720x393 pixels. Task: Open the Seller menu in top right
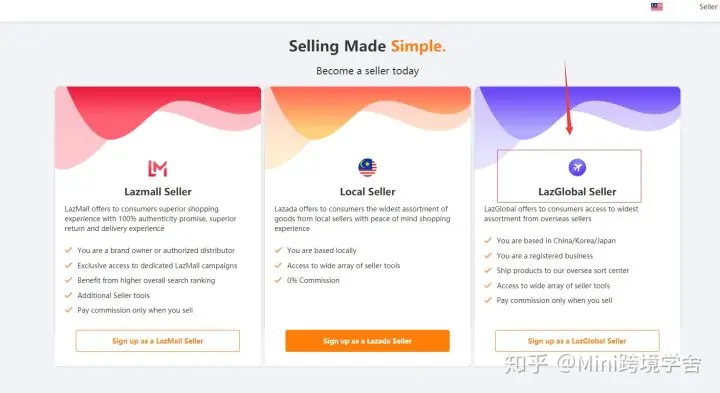tap(708, 7)
